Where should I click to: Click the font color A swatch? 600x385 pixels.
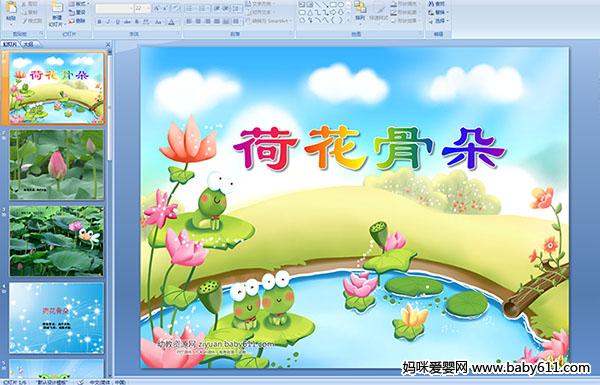tap(171, 22)
